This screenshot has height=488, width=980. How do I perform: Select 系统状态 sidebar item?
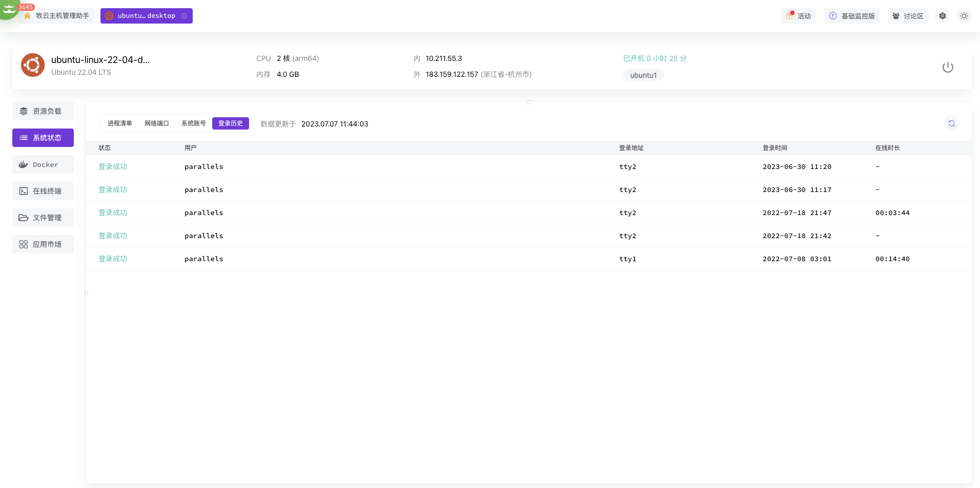[x=43, y=138]
